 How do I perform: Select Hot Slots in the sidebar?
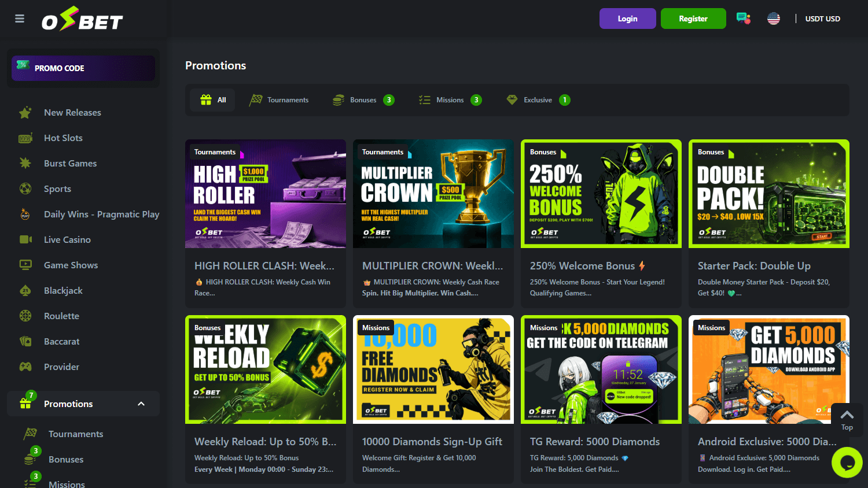[x=63, y=138]
